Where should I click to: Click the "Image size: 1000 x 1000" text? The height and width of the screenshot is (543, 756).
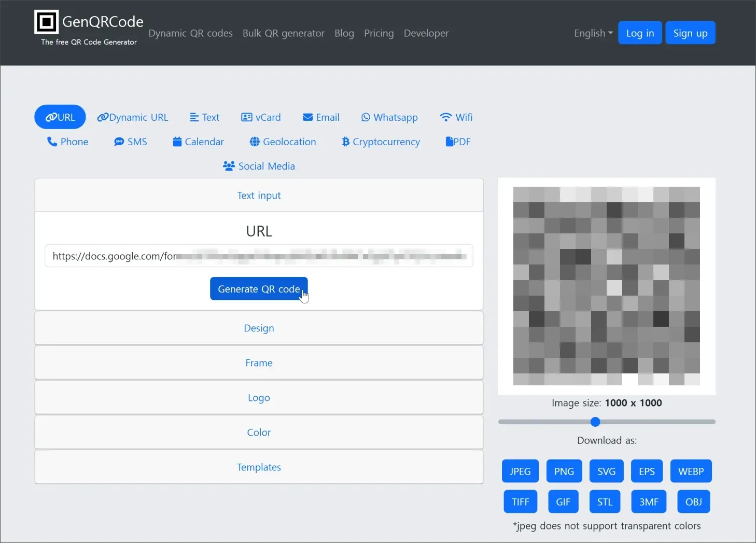(607, 403)
